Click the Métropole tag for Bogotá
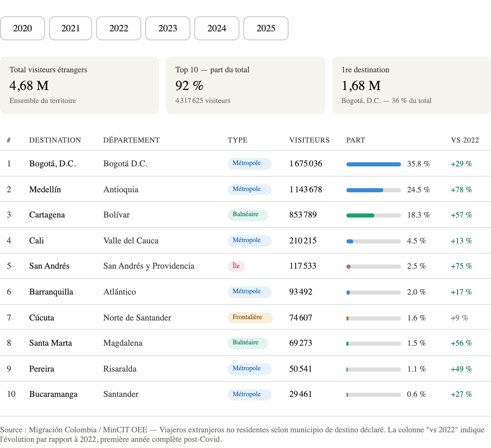 (x=249, y=164)
